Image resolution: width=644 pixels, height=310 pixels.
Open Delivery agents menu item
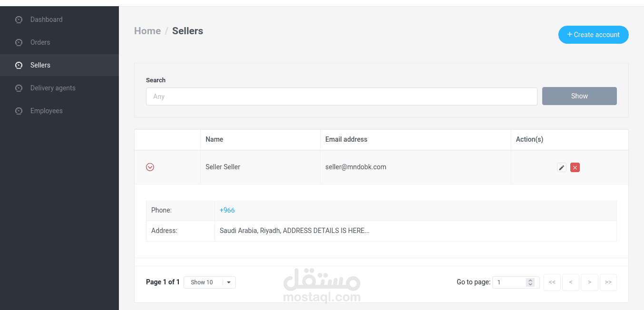pos(53,88)
